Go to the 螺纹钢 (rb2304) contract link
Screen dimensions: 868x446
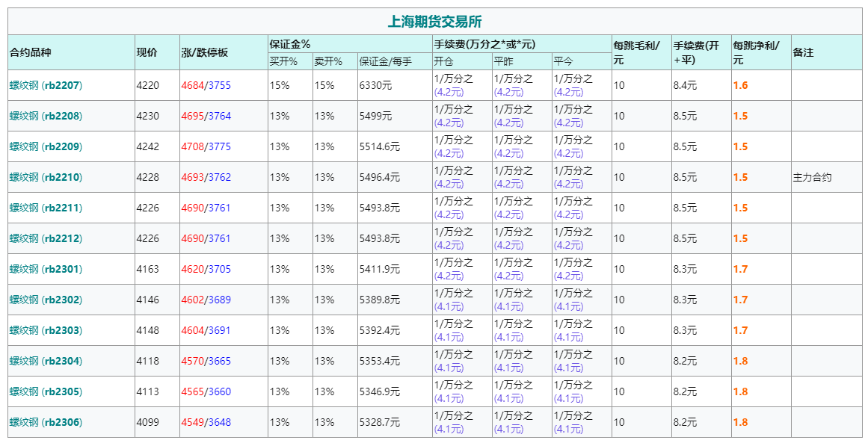[x=46, y=361]
